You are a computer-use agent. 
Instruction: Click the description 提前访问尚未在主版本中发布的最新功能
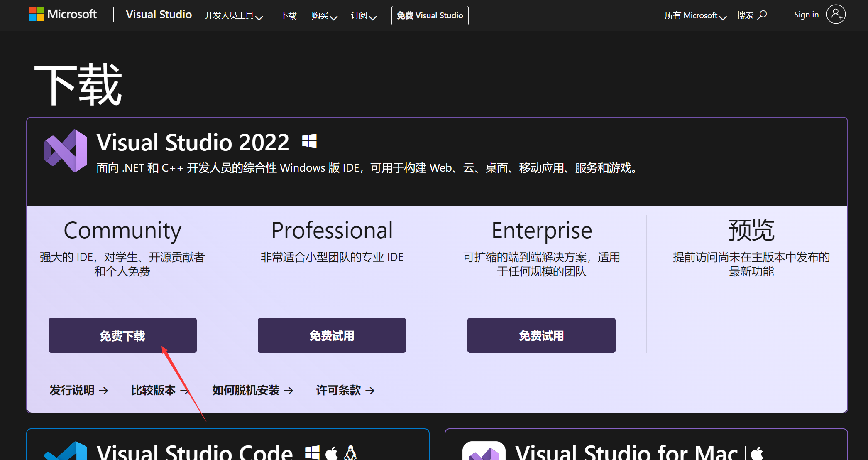click(x=751, y=264)
